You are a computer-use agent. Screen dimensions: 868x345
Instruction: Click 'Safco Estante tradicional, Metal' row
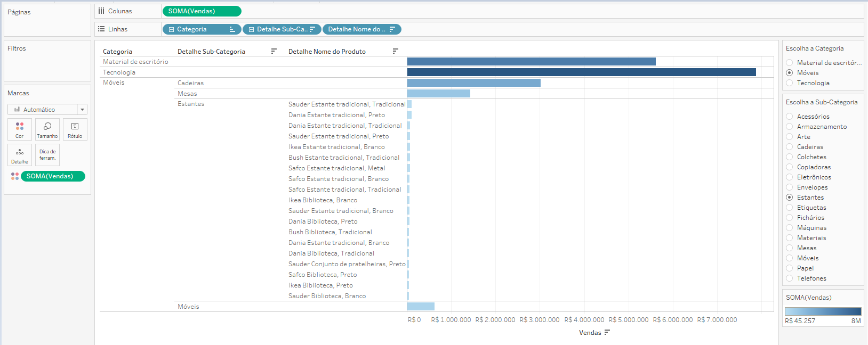pyautogui.click(x=336, y=168)
